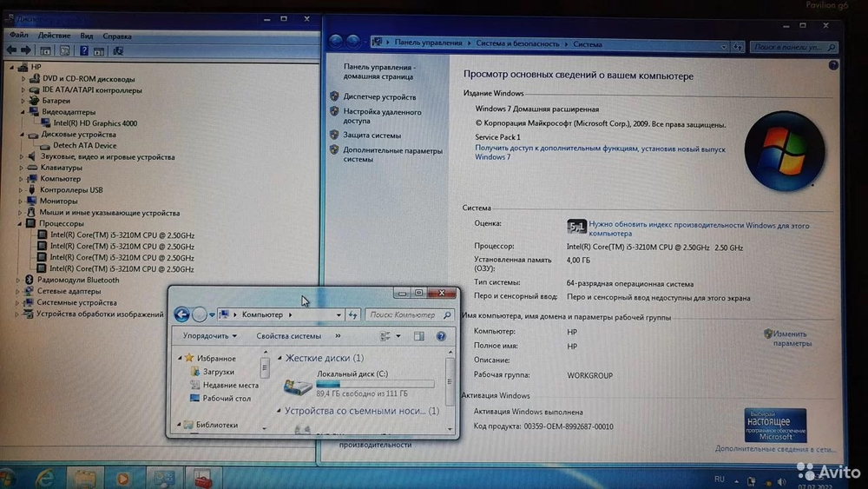Click link to get new Windows 7 edition
868x489 pixels.
(x=600, y=153)
